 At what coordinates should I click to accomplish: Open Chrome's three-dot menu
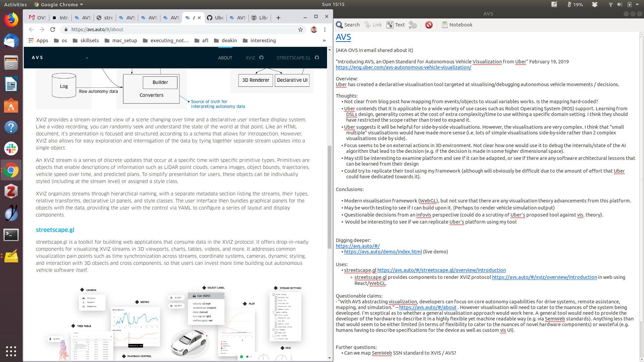coord(325,29)
